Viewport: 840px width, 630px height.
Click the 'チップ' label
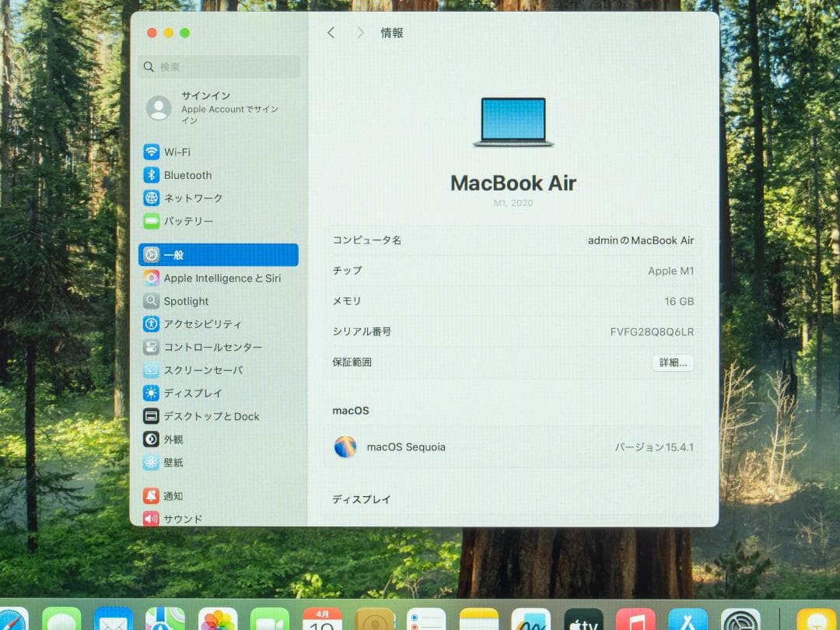(x=347, y=271)
